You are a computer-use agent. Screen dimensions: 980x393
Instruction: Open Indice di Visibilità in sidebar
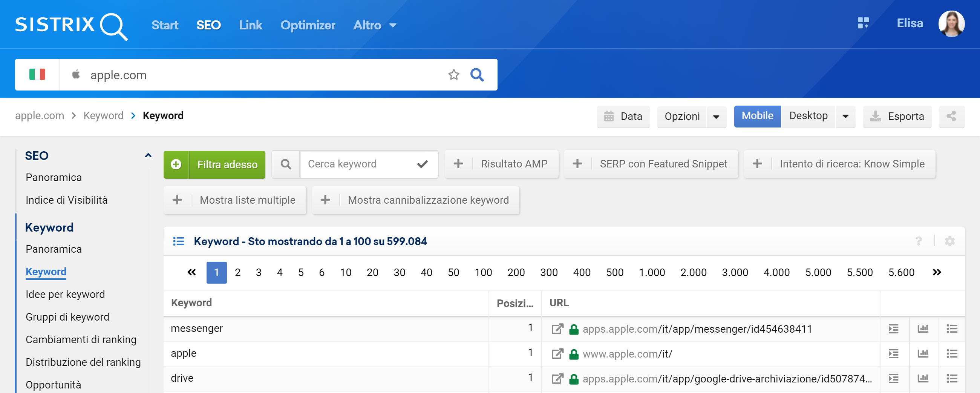pyautogui.click(x=67, y=200)
